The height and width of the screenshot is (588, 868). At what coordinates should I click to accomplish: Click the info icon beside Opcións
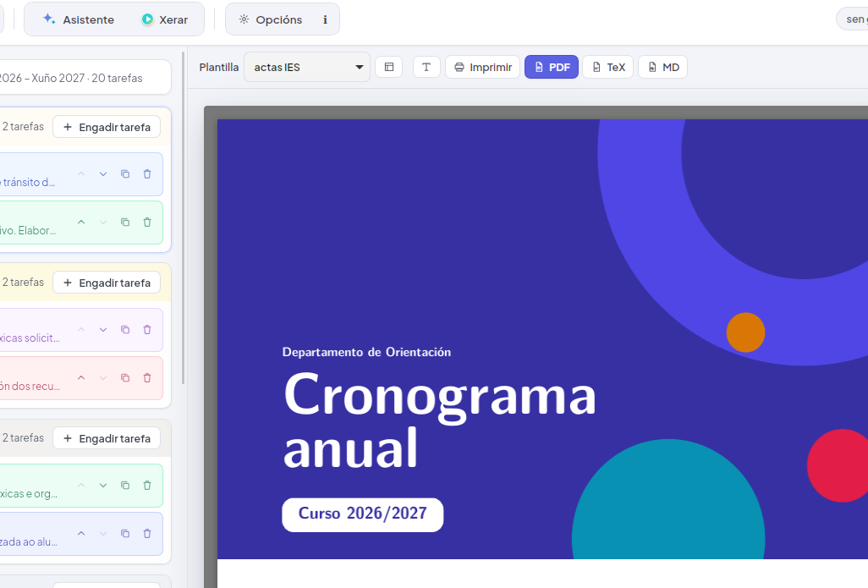click(x=325, y=19)
